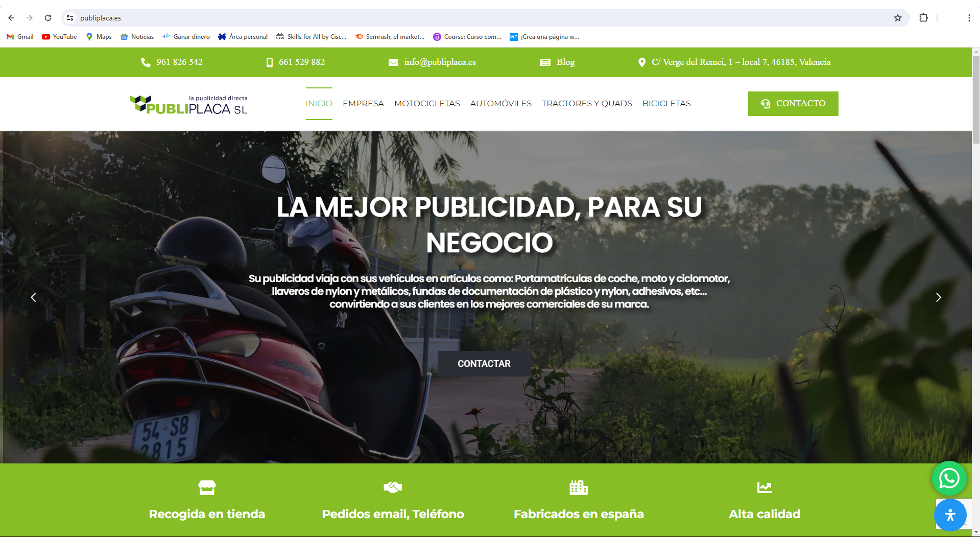The image size is (980, 537).
Task: Bookmark this page with the star icon
Action: tap(898, 18)
